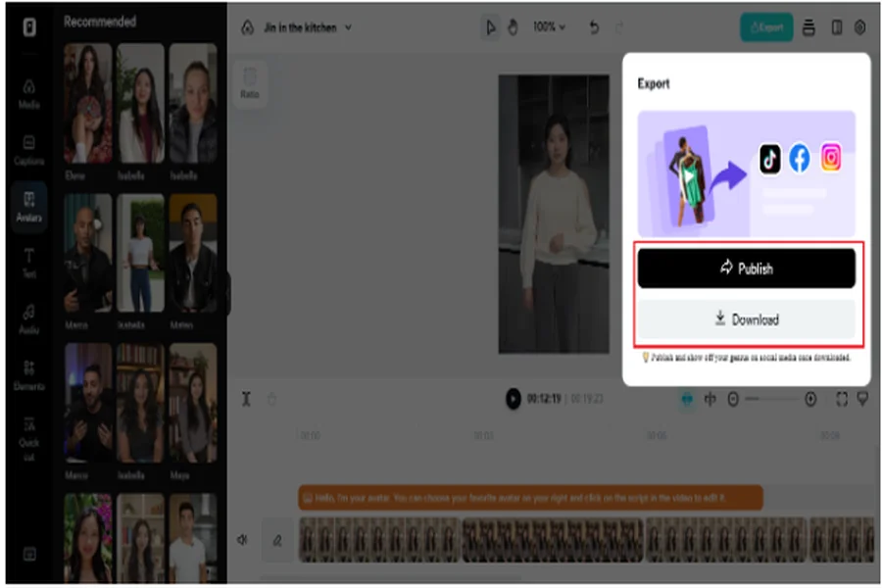Switch to the Avatars tab

pos(29,206)
